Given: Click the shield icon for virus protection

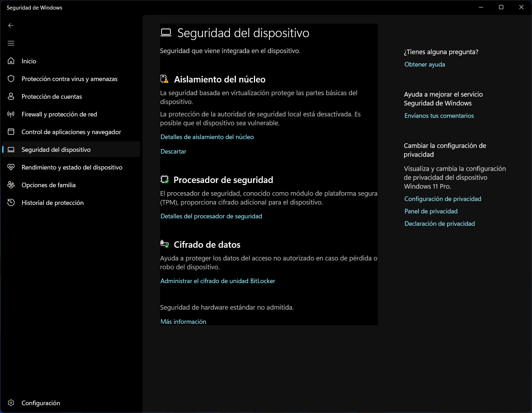Looking at the screenshot, I should (x=11, y=79).
